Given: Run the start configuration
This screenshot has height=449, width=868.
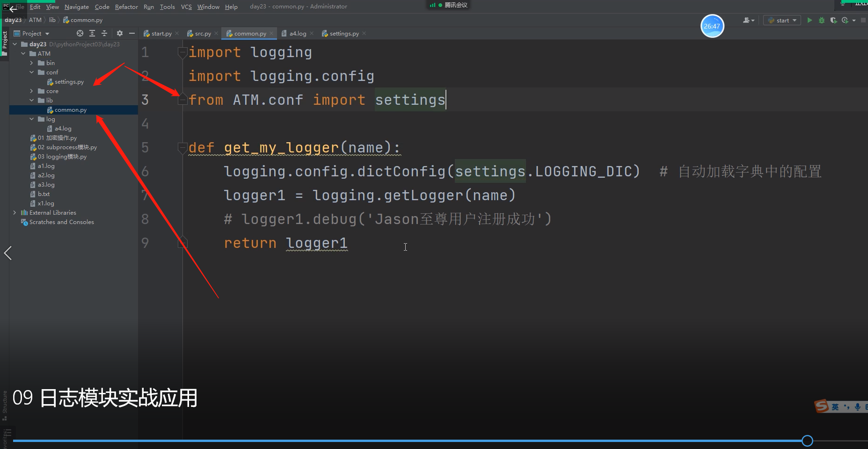Looking at the screenshot, I should point(810,20).
